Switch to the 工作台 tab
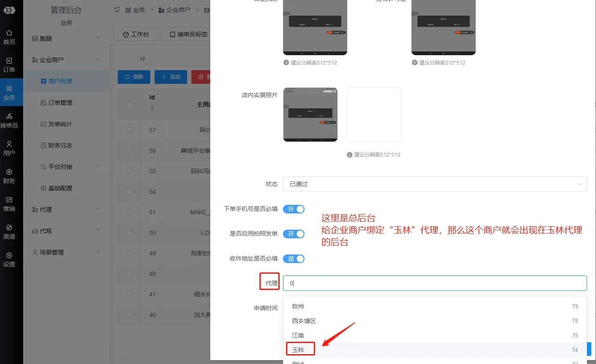This screenshot has width=596, height=364. tap(136, 34)
